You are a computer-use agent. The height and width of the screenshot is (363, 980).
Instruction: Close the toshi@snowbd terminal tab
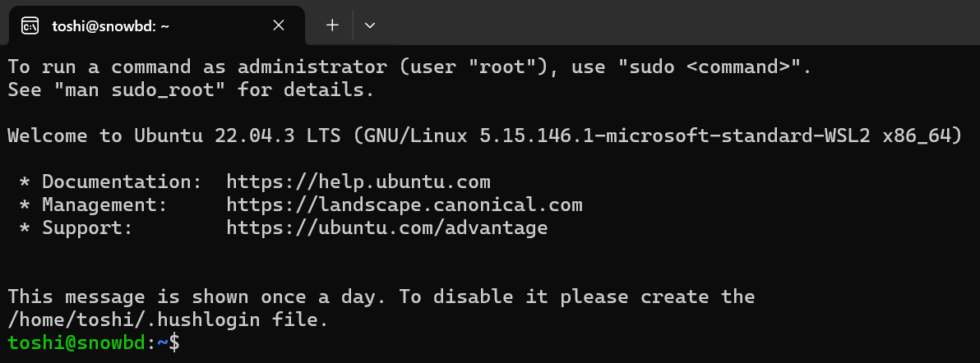279,25
